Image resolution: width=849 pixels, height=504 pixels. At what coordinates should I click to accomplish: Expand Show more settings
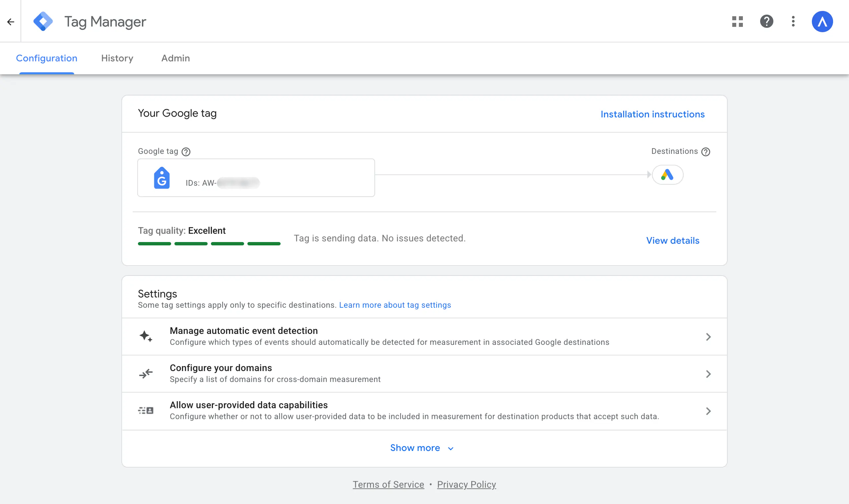pyautogui.click(x=421, y=448)
